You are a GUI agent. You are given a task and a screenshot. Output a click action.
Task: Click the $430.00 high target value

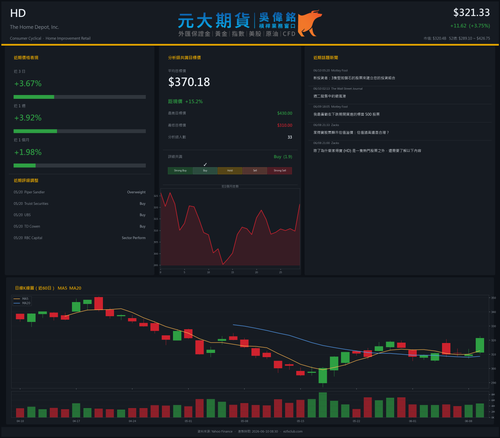tap(285, 113)
